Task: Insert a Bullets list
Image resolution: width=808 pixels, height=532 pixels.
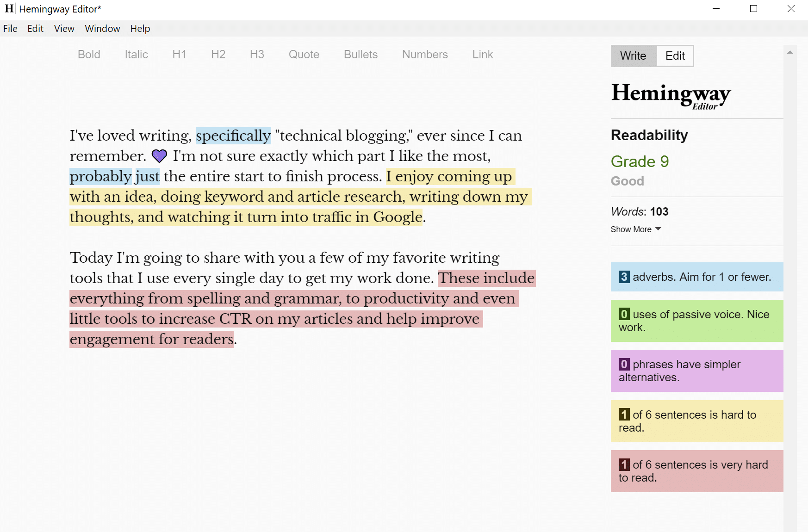Action: (x=360, y=55)
